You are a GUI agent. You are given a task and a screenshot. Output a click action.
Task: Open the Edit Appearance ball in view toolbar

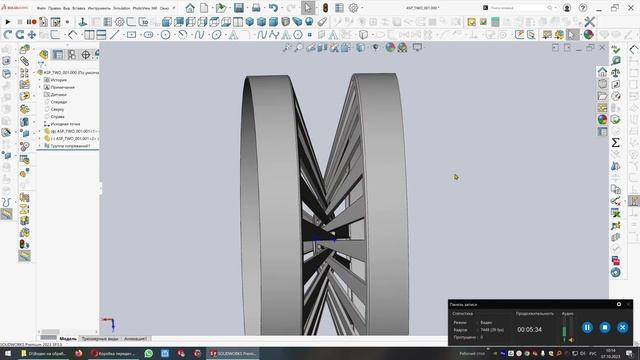click(x=390, y=47)
